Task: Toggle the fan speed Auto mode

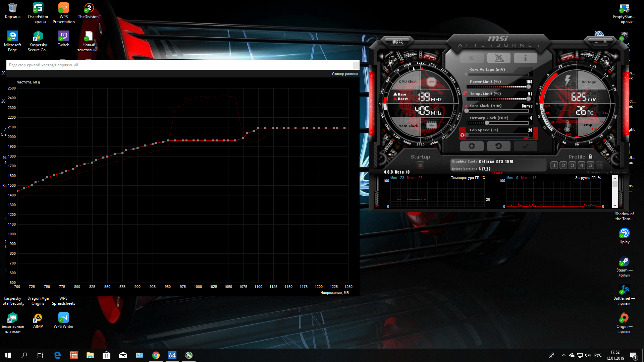Action: pos(531,138)
